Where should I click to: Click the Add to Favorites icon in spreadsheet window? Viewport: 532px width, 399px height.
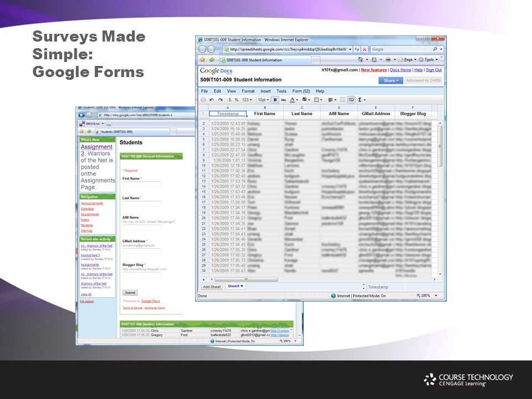coord(212,60)
